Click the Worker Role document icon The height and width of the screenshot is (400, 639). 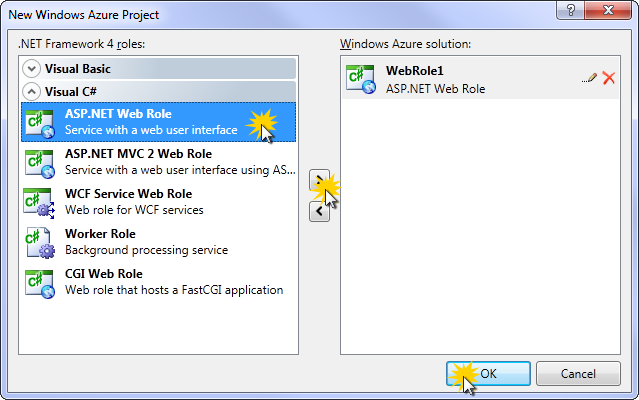point(39,243)
